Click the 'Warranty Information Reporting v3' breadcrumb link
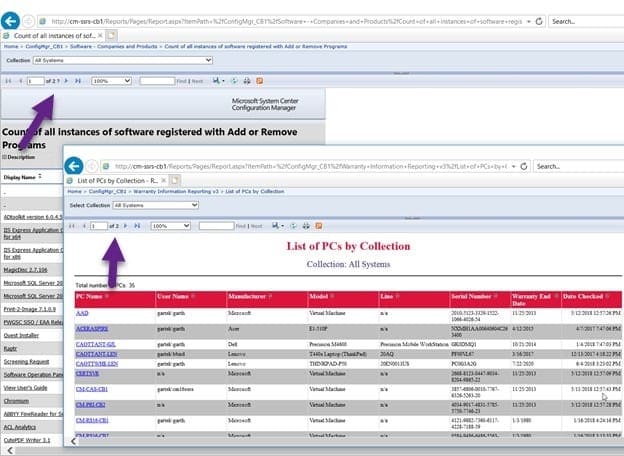The height and width of the screenshot is (456, 624). coord(176,191)
